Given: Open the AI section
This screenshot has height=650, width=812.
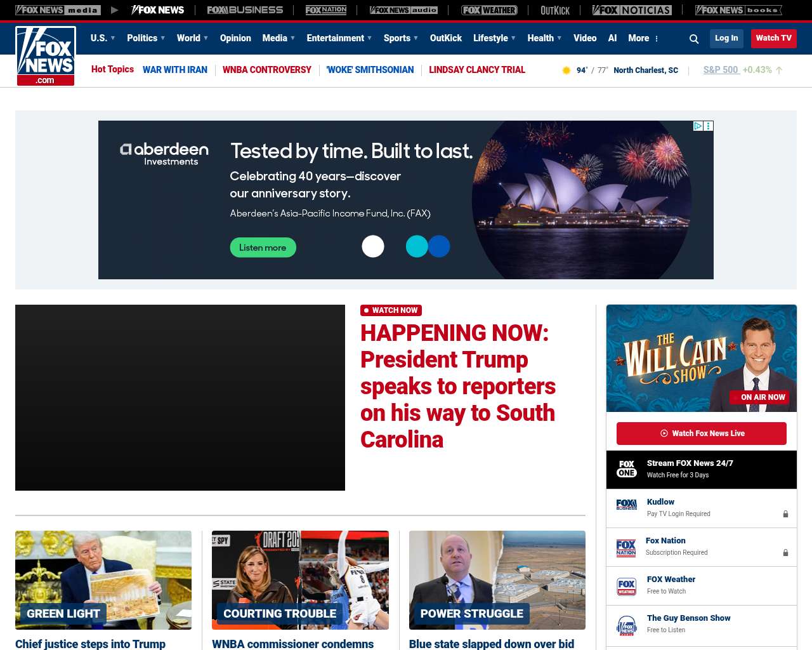Looking at the screenshot, I should (x=612, y=38).
